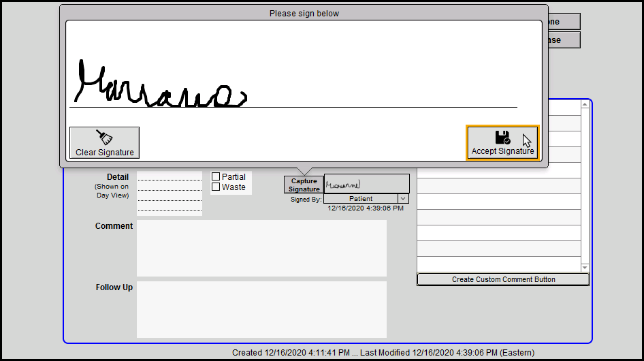Click the comment list scroll up arrow
This screenshot has height=361, width=644.
585,105
